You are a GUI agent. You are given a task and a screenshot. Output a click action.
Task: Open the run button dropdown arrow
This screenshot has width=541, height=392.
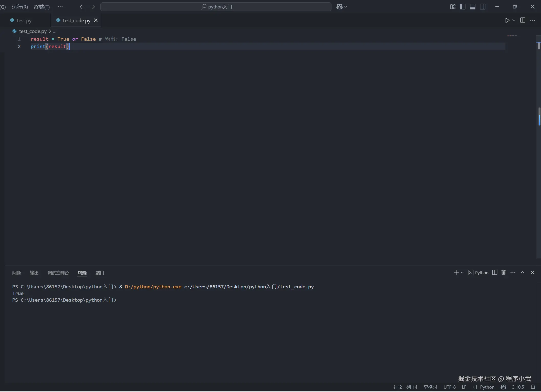[x=514, y=20]
